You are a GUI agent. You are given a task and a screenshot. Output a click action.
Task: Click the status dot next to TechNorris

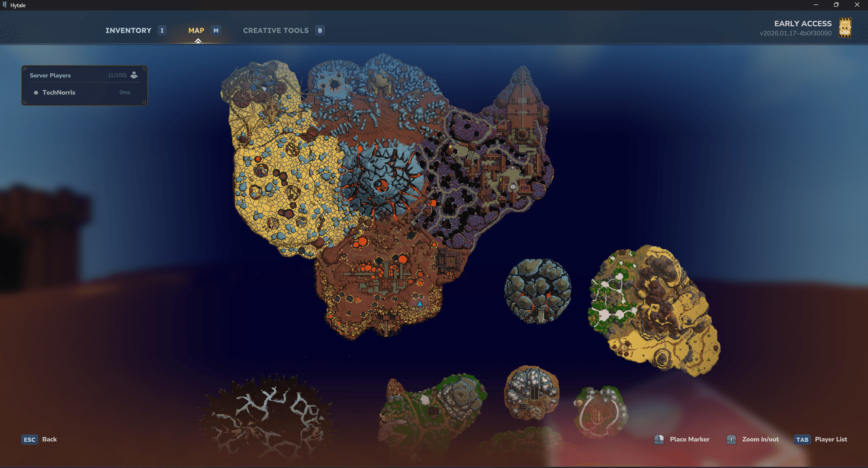pos(36,93)
